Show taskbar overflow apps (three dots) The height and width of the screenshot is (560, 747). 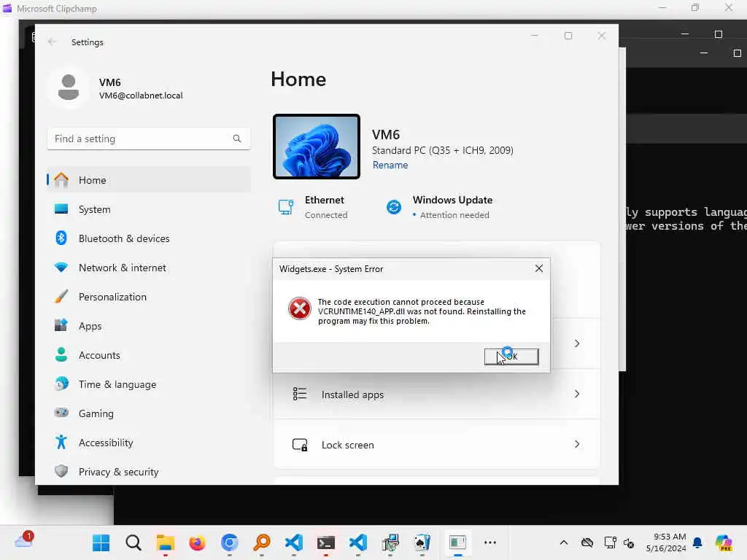[489, 542]
